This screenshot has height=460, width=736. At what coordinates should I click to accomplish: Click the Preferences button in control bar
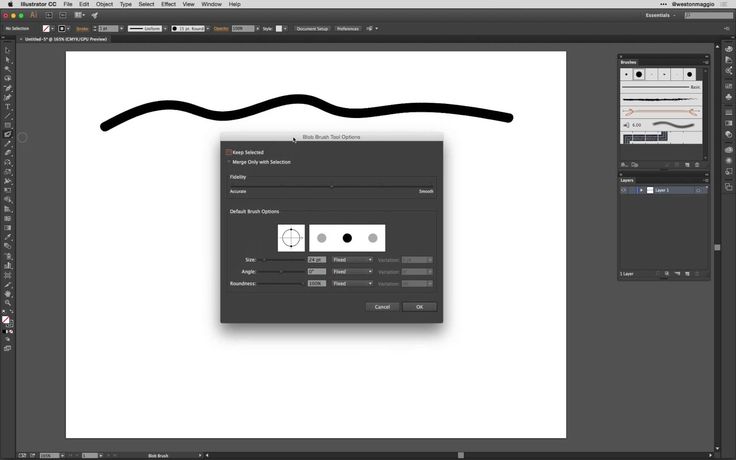(348, 29)
